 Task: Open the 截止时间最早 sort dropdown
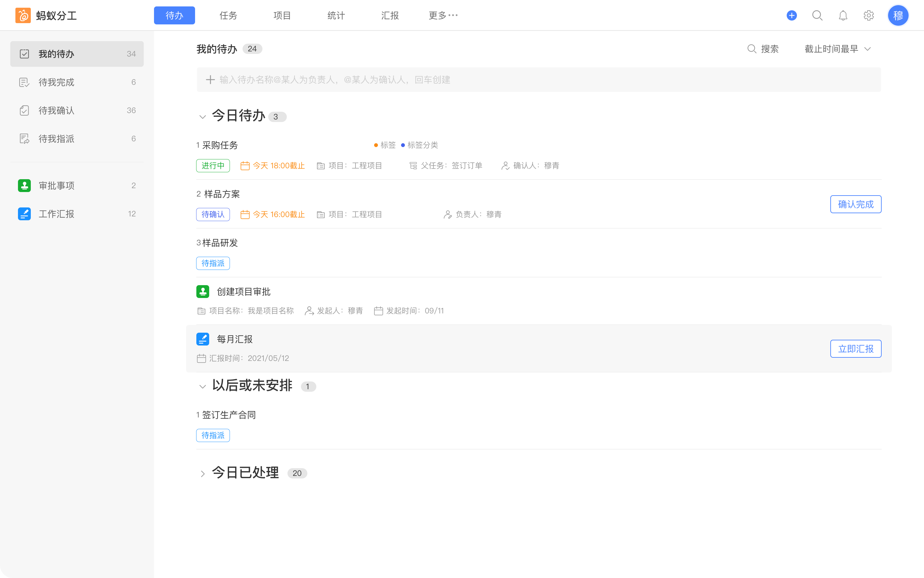(x=838, y=49)
